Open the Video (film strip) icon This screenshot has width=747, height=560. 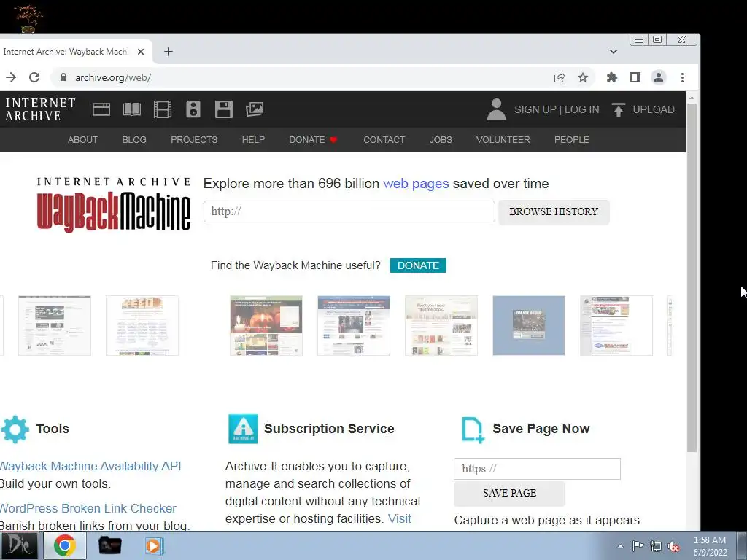[163, 109]
